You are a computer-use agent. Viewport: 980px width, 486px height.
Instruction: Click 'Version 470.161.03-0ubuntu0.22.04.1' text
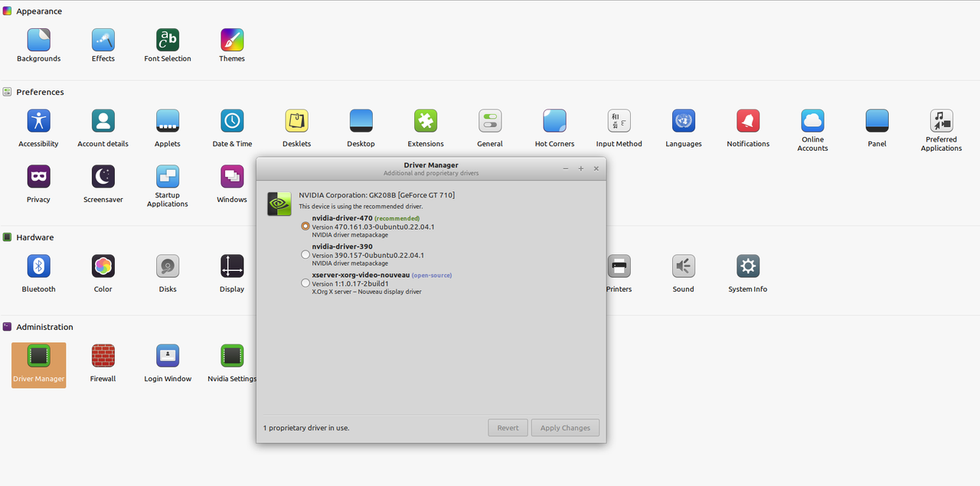tap(373, 227)
